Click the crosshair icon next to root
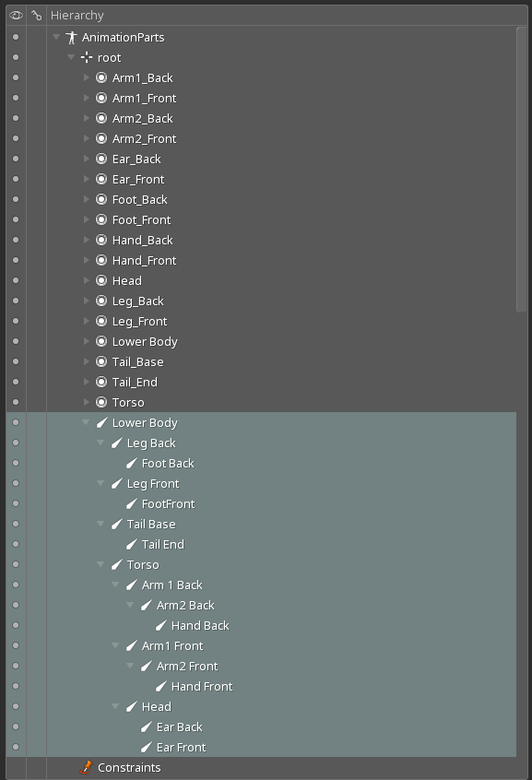 tap(86, 57)
